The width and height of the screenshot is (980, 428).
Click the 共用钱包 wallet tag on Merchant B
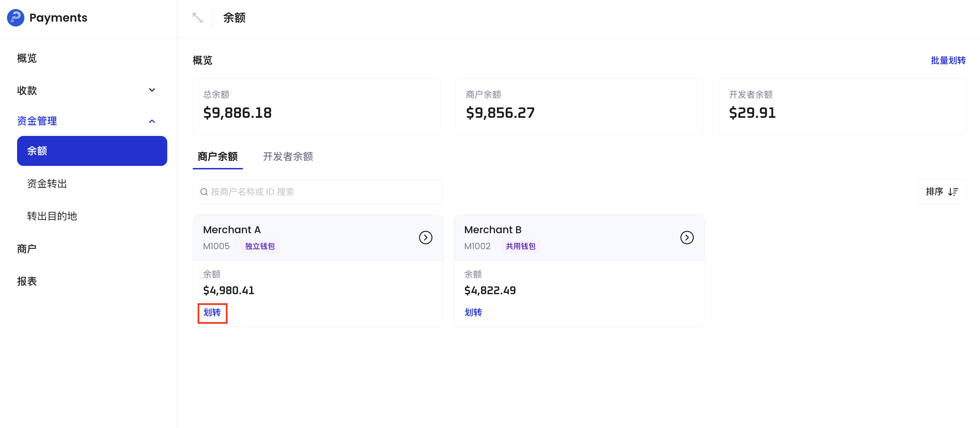[521, 246]
